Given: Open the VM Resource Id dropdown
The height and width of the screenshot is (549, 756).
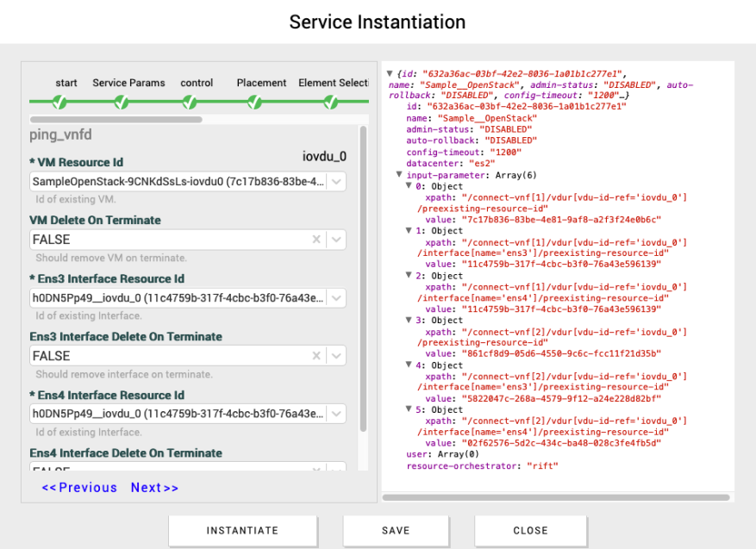Looking at the screenshot, I should 336,182.
